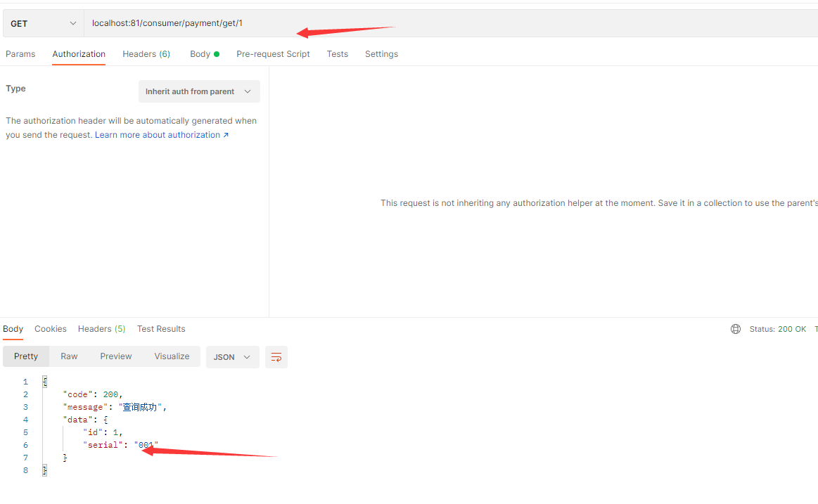Collapse the "data" object line
Screen dimensions: 818x504
(86, 420)
